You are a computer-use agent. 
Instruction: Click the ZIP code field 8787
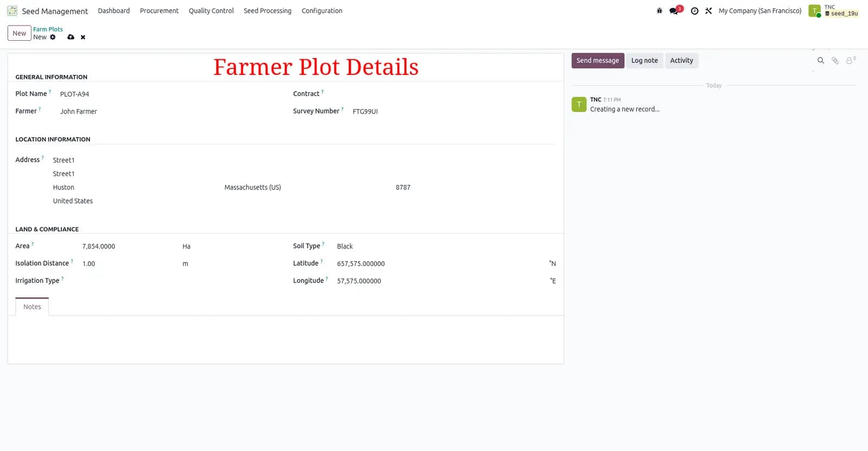(x=475, y=187)
